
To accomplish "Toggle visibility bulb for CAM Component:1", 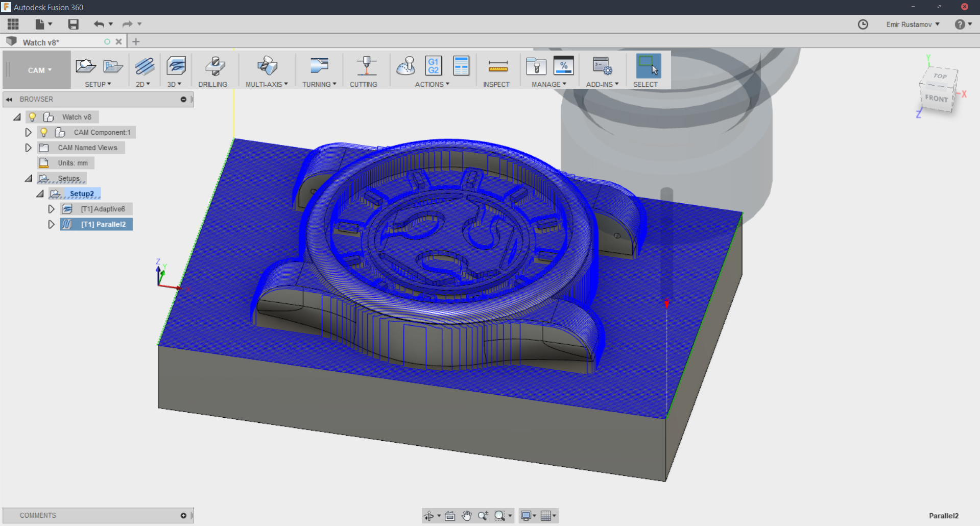I will click(44, 132).
